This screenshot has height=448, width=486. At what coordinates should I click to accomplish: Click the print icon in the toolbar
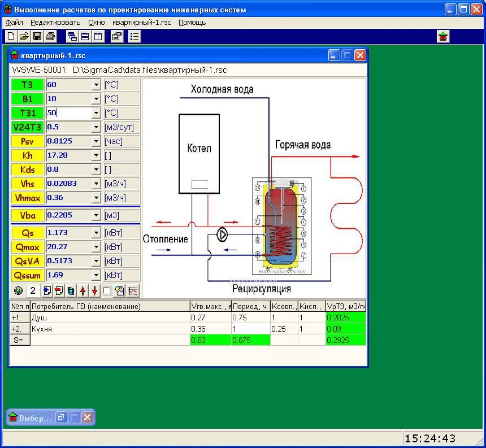[x=50, y=37]
